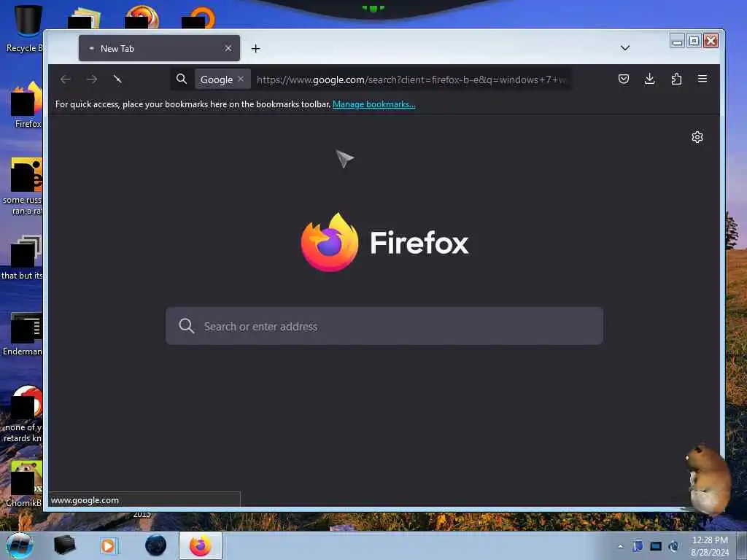747x560 pixels.
Task: Launch the media player taskbar icon
Action: 108,545
